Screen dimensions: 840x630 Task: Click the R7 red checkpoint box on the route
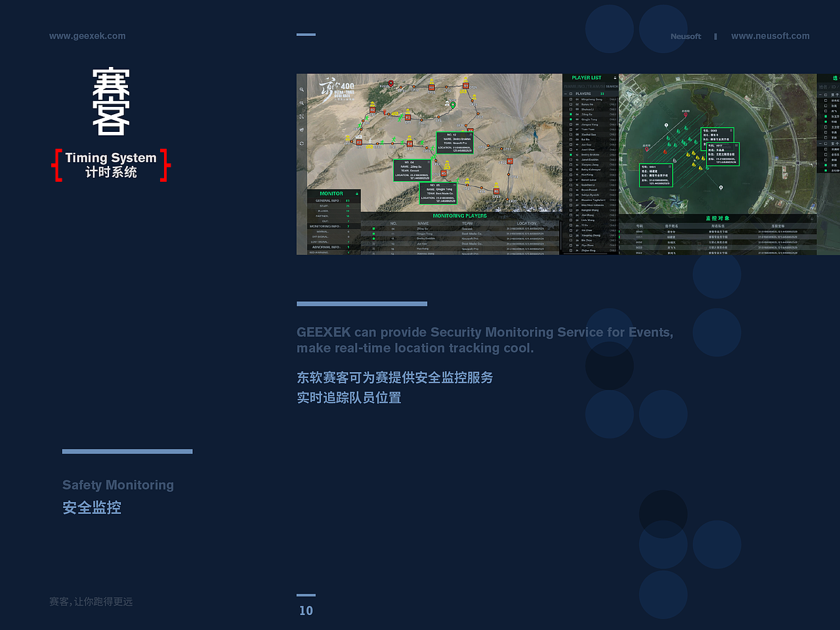point(510,161)
